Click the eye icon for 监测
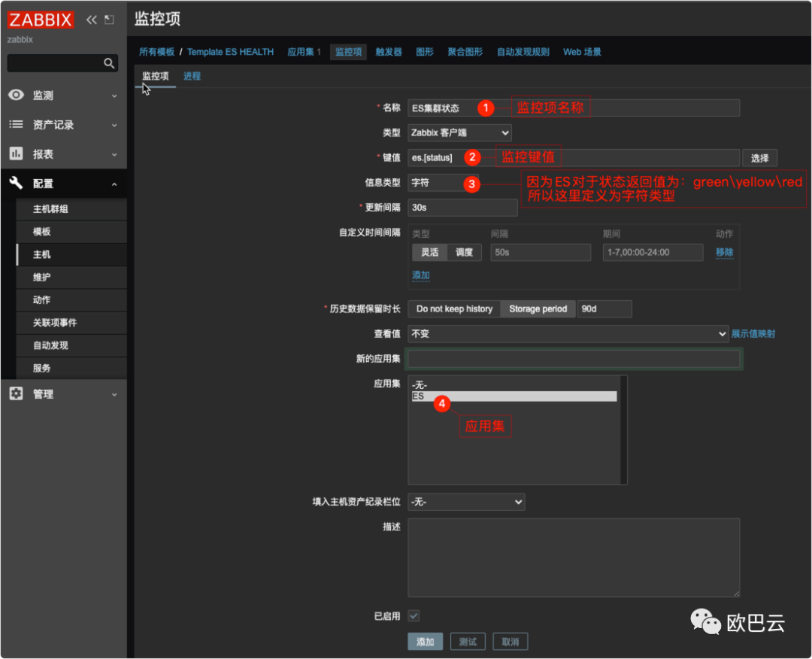The image size is (812, 659). 16,95
